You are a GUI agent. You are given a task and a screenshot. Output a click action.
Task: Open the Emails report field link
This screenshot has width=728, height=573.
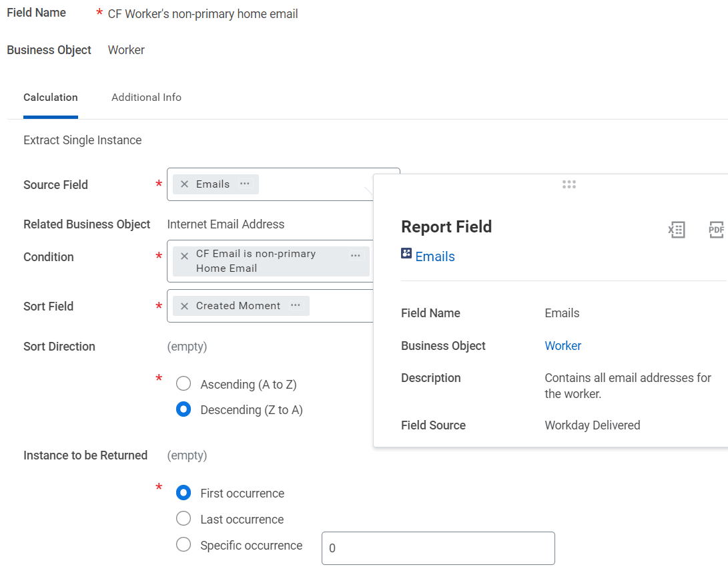point(435,256)
